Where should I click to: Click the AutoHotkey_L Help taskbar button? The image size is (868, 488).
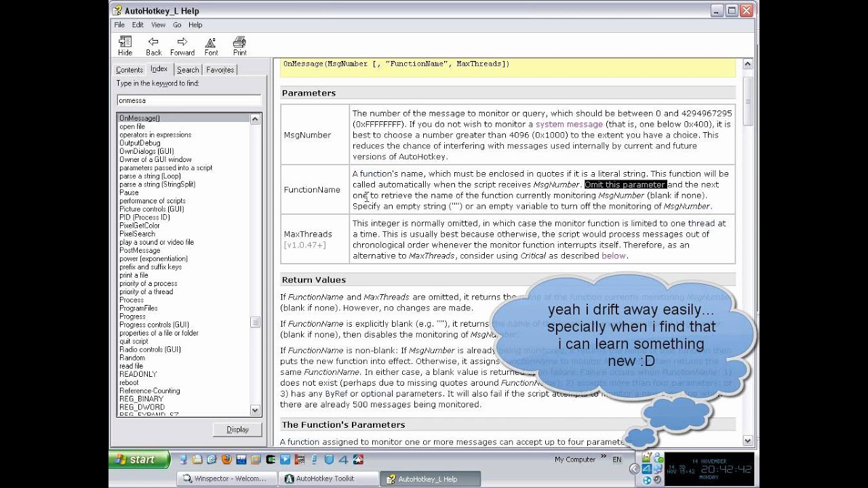[430, 479]
